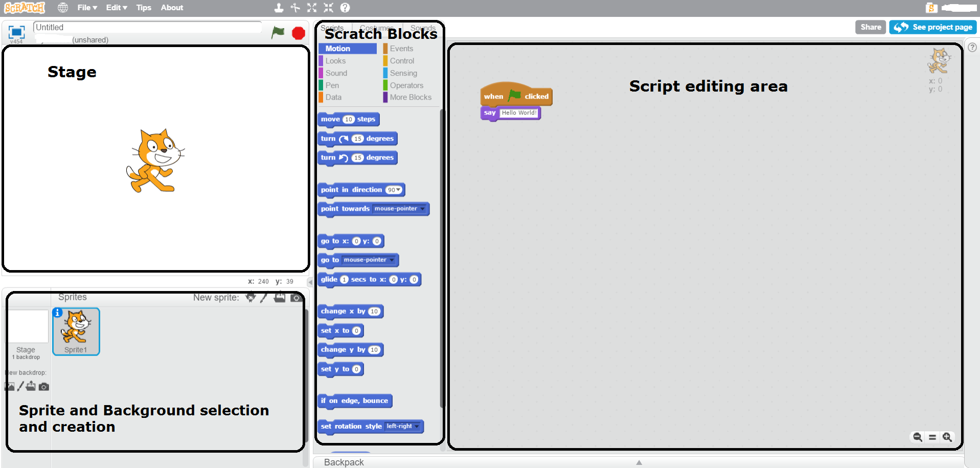The height and width of the screenshot is (468, 980).
Task: Click the if on edge, bounce block
Action: [355, 401]
